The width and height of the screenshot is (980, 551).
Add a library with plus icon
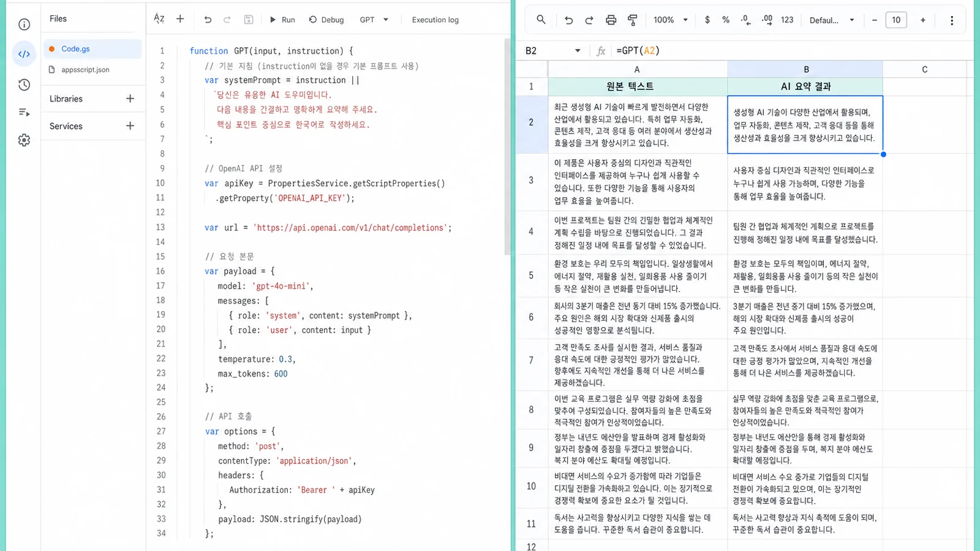tap(130, 99)
